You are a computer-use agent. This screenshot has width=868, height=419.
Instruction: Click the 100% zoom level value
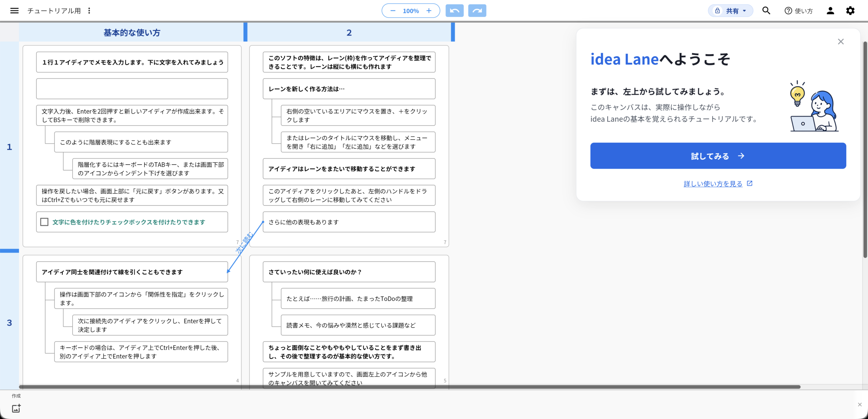tap(411, 11)
